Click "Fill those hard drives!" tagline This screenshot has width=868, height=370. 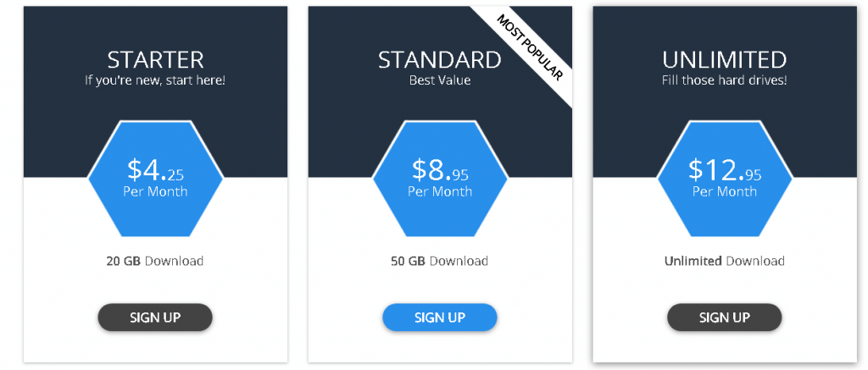(x=725, y=80)
